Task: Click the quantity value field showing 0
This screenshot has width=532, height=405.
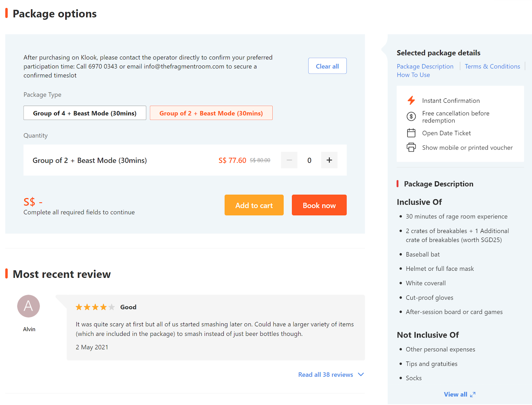Action: tap(309, 160)
